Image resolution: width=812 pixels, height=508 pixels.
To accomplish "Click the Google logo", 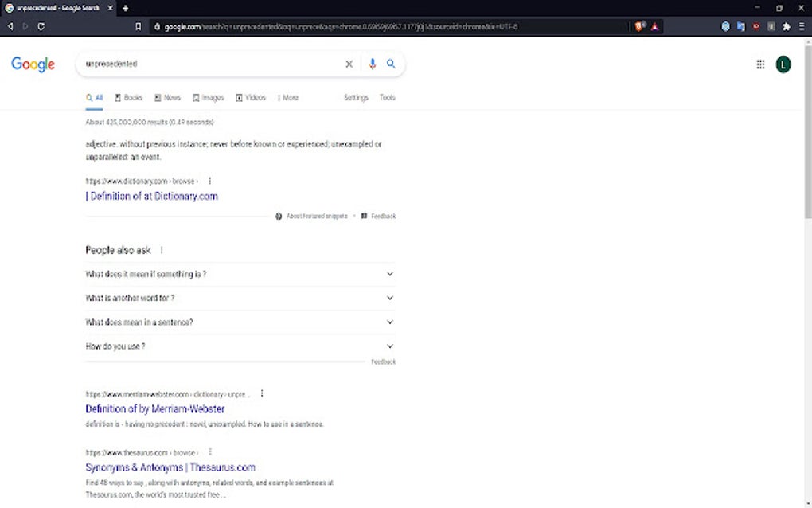I will click(x=33, y=64).
